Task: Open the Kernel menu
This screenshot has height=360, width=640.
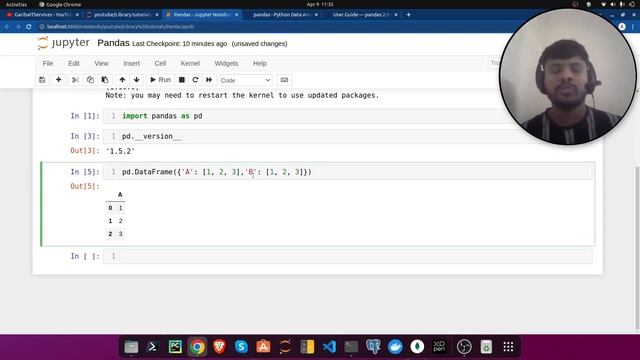Action: pyautogui.click(x=190, y=64)
